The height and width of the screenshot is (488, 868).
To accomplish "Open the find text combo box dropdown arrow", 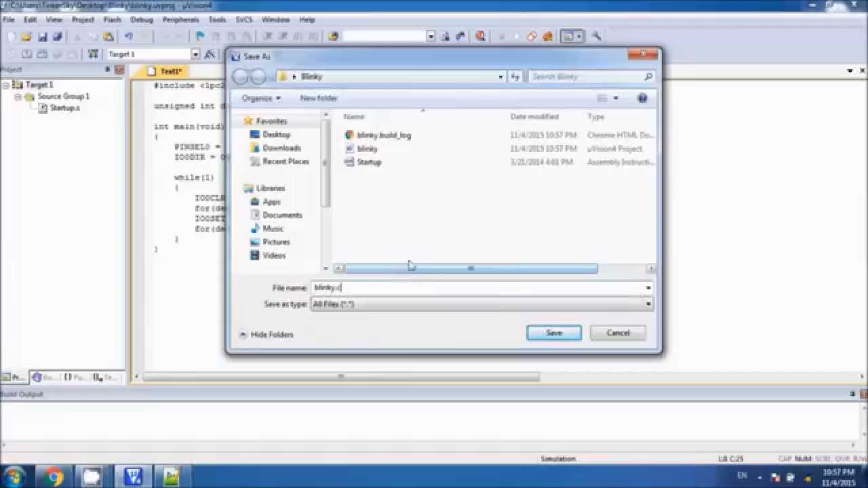I will [430, 37].
